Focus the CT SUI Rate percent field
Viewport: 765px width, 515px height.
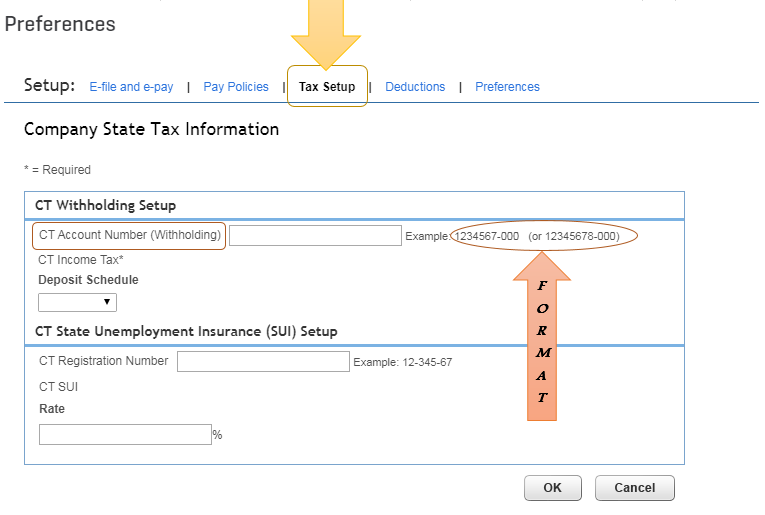click(x=125, y=435)
